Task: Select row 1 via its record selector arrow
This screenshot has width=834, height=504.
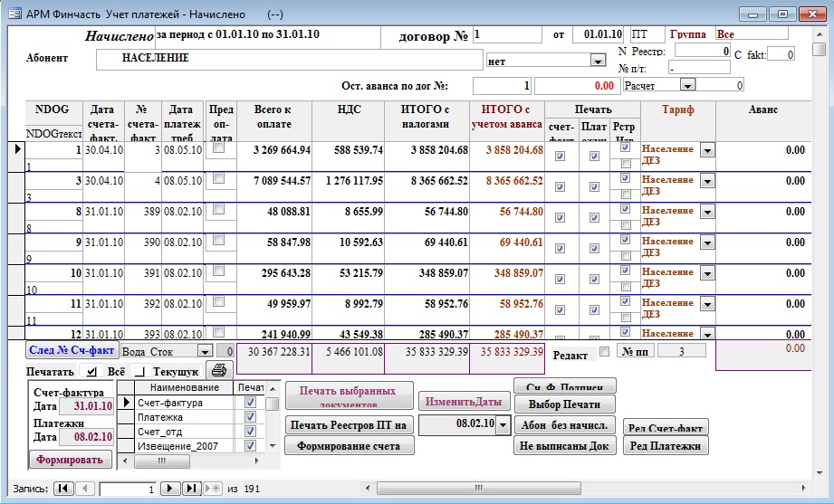Action: tap(14, 149)
